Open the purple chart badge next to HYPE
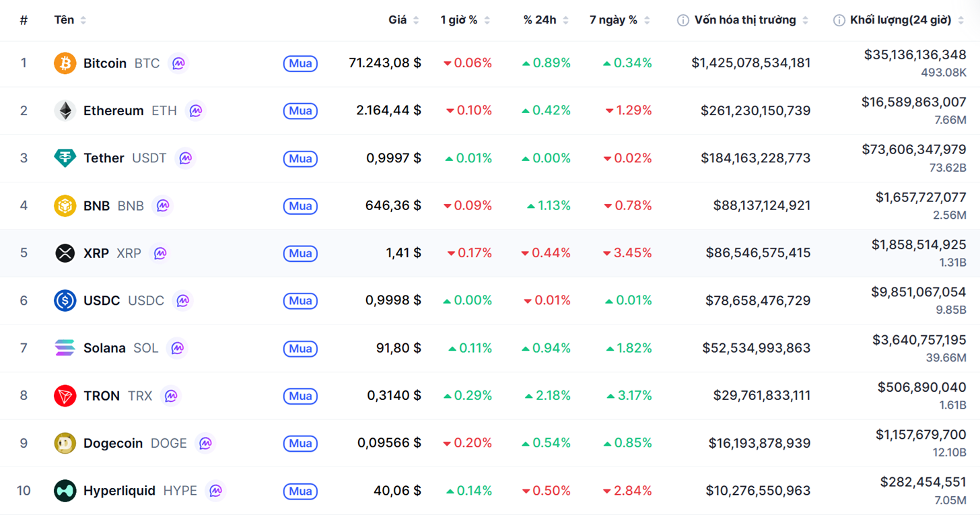The width and height of the screenshot is (980, 515). pos(215,491)
